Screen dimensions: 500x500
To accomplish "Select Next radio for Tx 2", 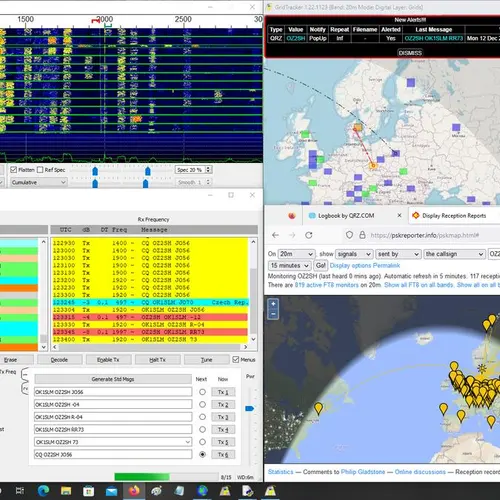I will pos(202,404).
